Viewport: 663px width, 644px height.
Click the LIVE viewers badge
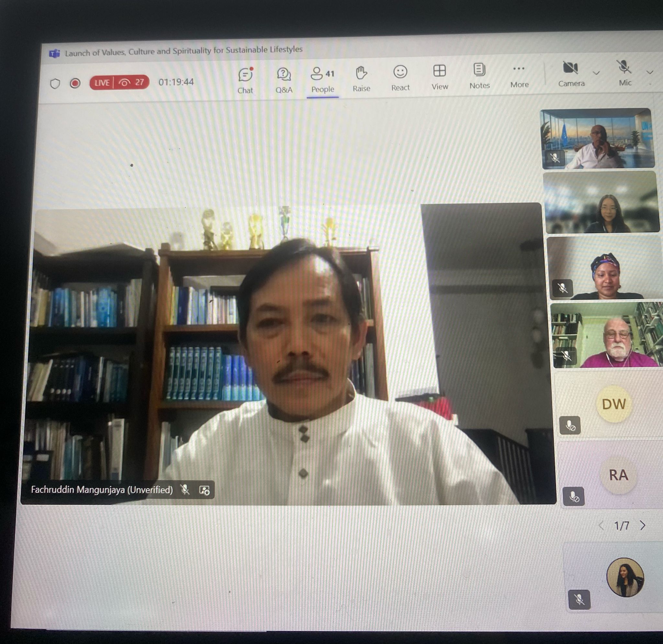[119, 82]
